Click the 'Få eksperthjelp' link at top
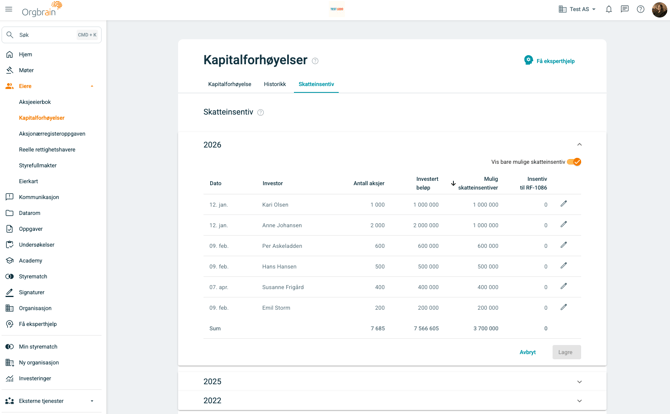The width and height of the screenshot is (670, 414). coord(549,61)
